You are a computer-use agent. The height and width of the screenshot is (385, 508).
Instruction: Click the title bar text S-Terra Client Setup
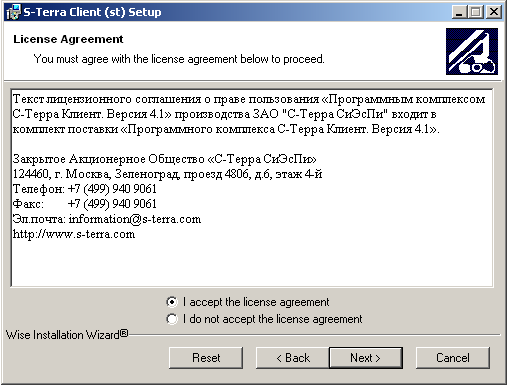[92, 12]
